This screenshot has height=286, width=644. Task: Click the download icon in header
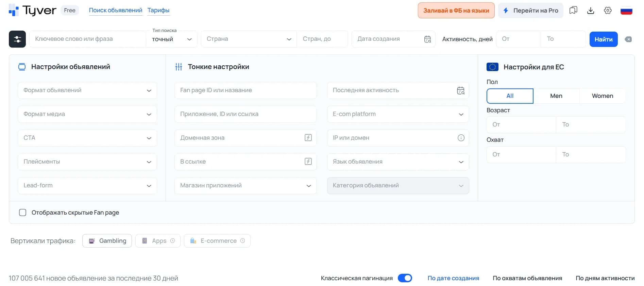click(591, 10)
